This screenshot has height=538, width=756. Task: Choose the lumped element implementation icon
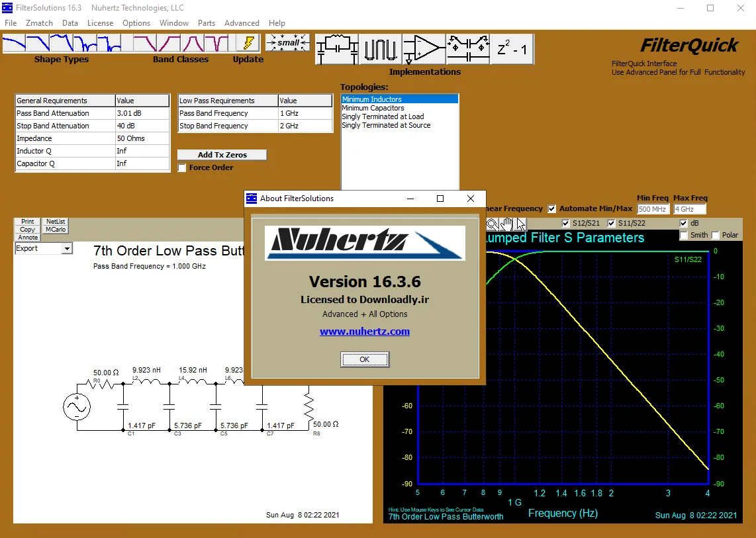pos(337,49)
